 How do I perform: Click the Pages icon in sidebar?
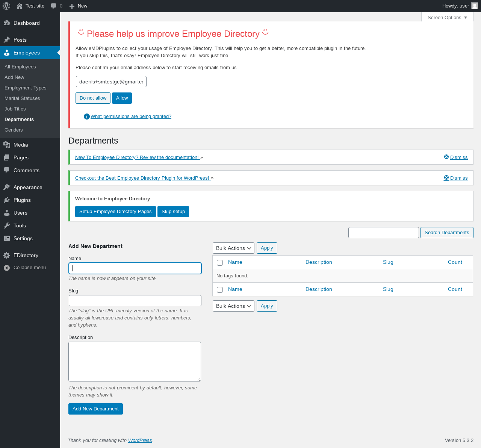(7, 157)
